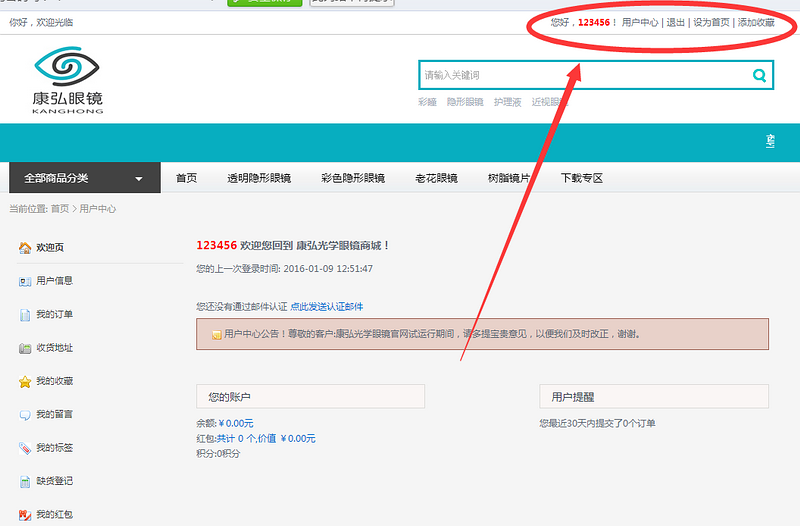The image size is (800, 526).
Task: Click the 首页 breadcrumb link
Action: tap(60, 209)
